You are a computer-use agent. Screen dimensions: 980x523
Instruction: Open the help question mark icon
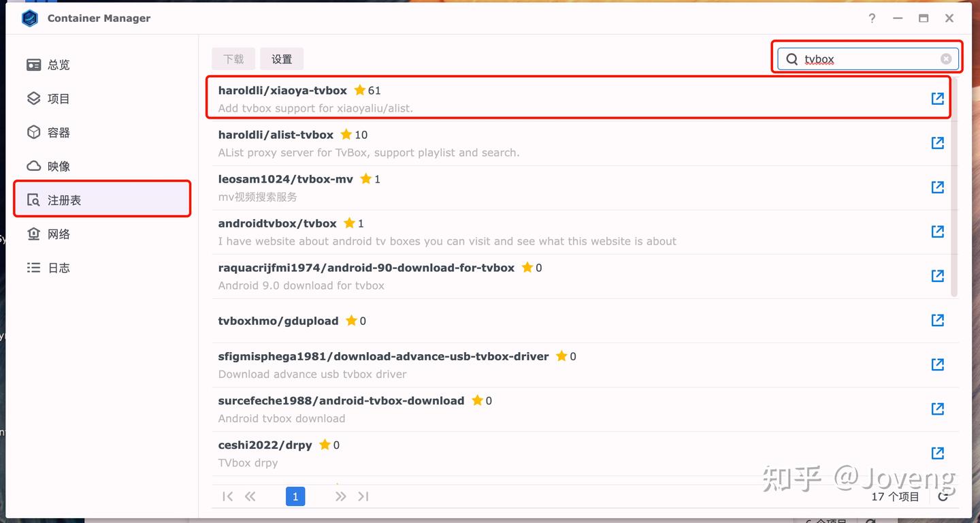coord(872,18)
